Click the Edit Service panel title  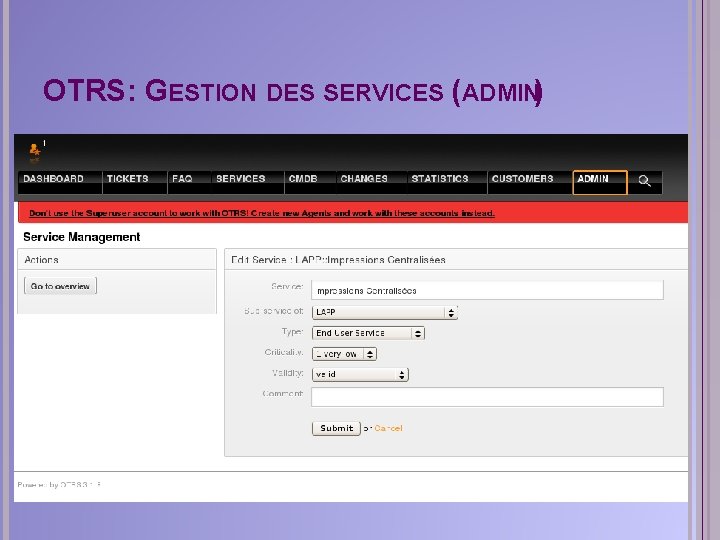(338, 260)
